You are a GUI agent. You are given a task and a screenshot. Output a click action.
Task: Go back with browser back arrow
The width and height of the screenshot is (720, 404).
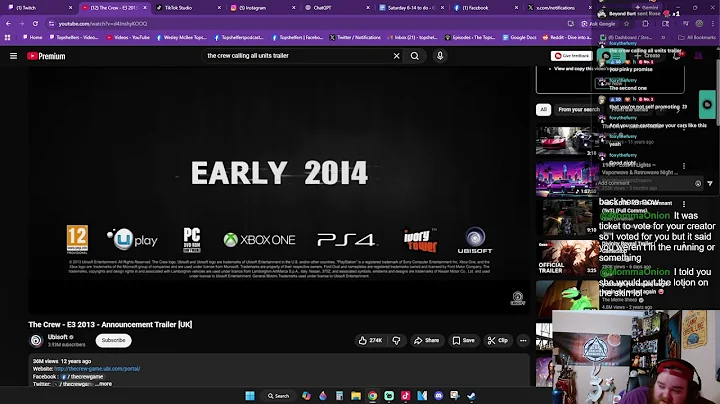click(8, 23)
